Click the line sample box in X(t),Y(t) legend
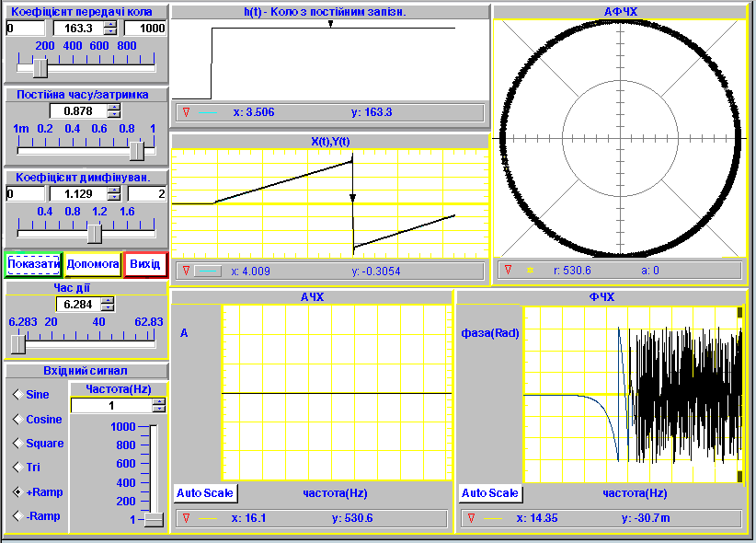The image size is (756, 543). [x=208, y=271]
